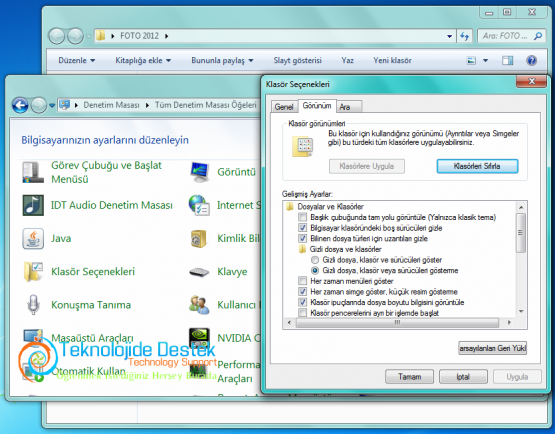
Task: Click Slayt gösterisi in toolbar
Action: coord(297,61)
